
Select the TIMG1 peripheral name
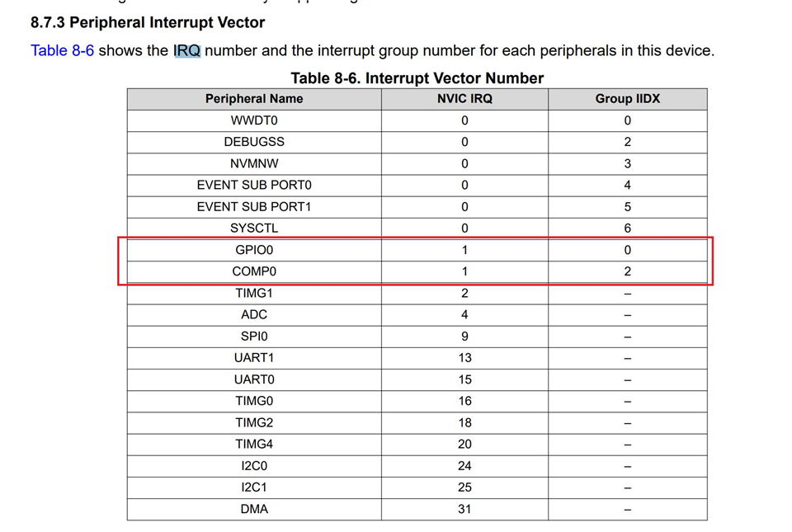click(254, 293)
